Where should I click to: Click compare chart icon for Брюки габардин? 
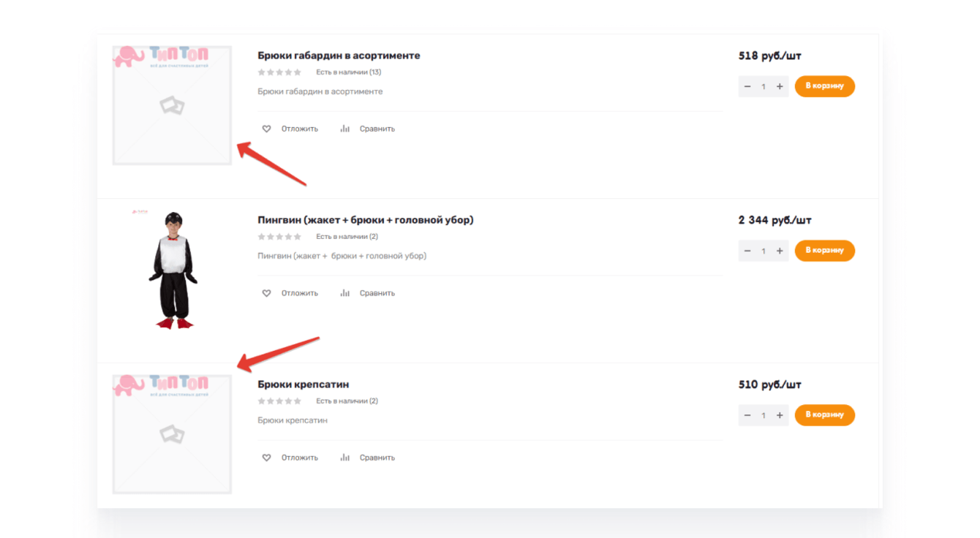pos(345,129)
